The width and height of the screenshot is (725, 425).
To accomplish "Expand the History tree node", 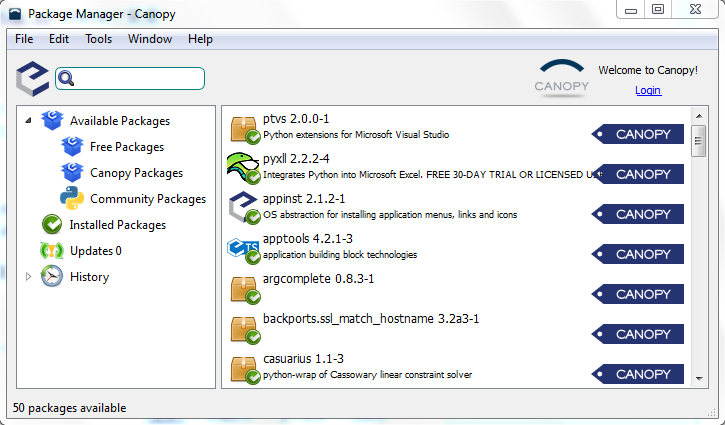I will [x=28, y=277].
